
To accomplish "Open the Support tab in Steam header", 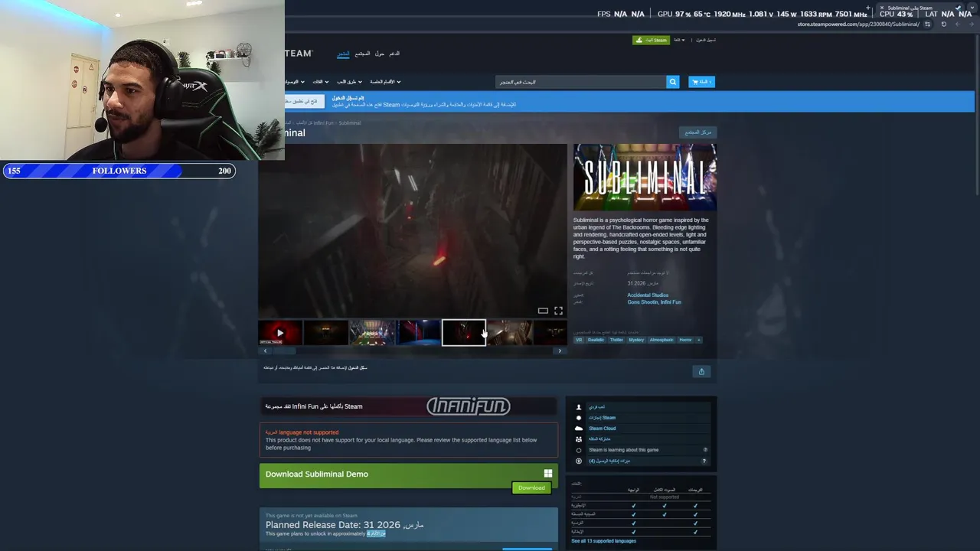I will tap(394, 54).
